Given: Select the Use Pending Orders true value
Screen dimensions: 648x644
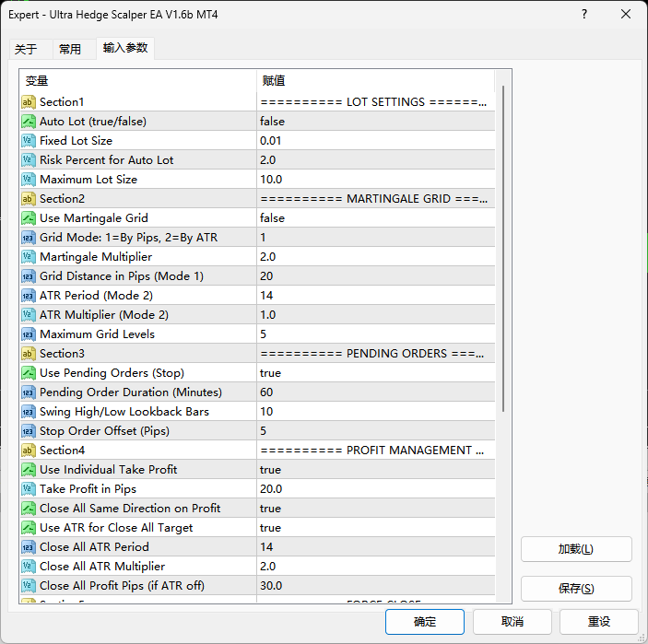Looking at the screenshot, I should pyautogui.click(x=374, y=373).
